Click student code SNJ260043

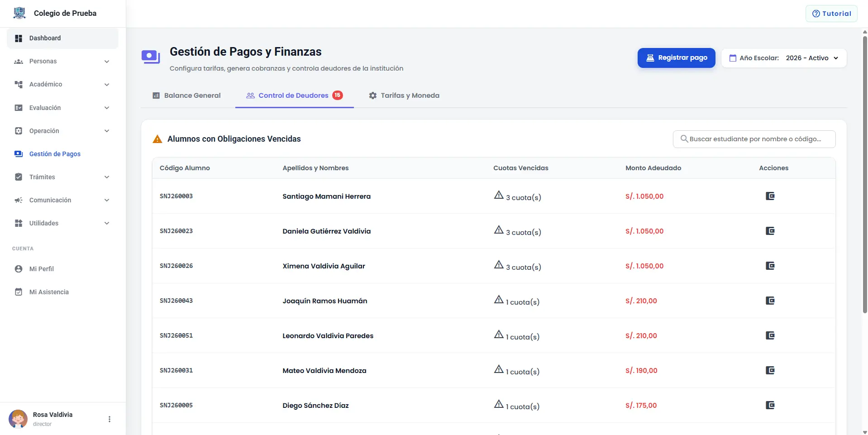pyautogui.click(x=176, y=301)
